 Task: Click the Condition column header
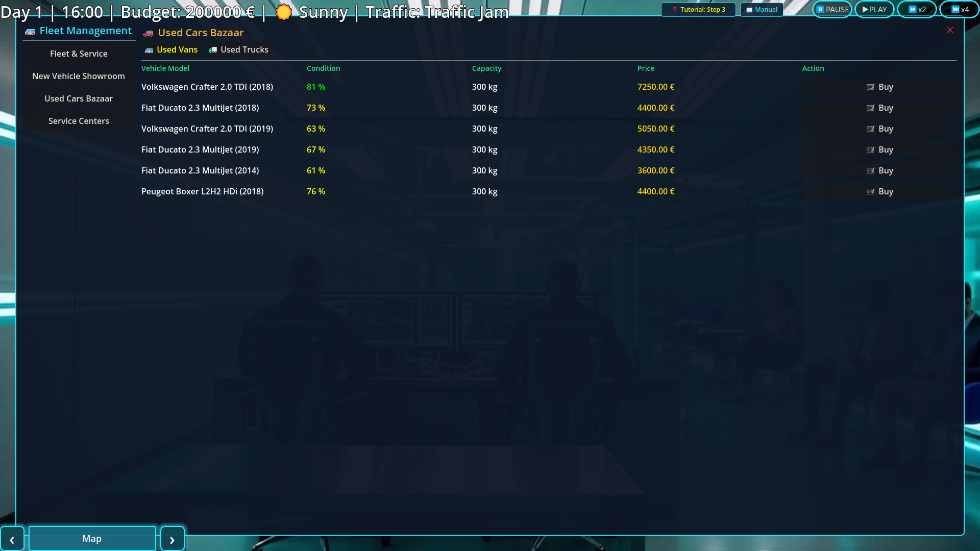pos(323,68)
